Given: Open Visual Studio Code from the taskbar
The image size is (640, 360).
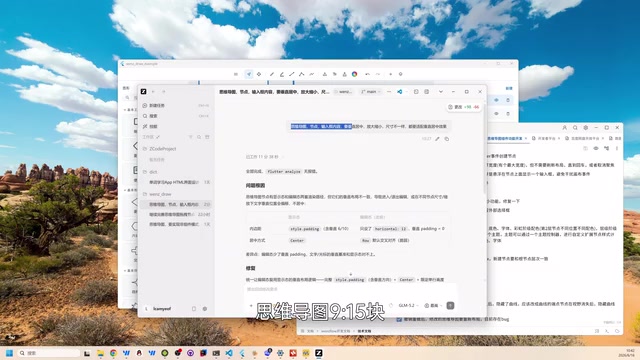Looking at the screenshot, I should (x=229, y=353).
